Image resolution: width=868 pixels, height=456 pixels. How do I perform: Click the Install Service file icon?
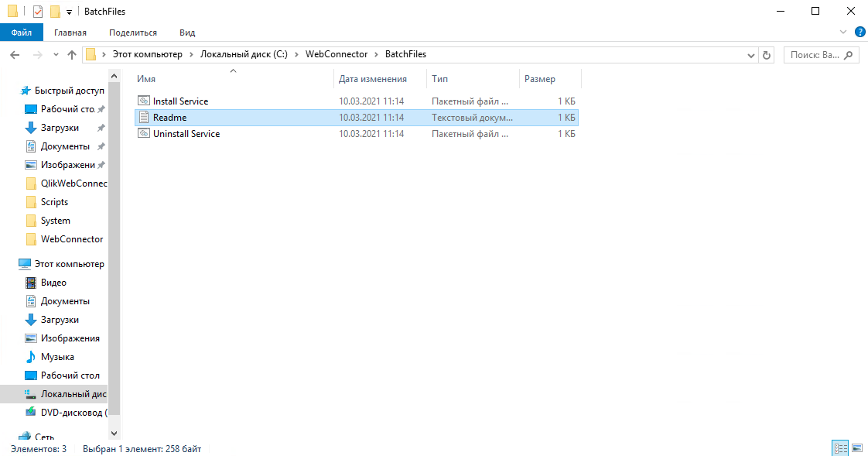coord(144,101)
